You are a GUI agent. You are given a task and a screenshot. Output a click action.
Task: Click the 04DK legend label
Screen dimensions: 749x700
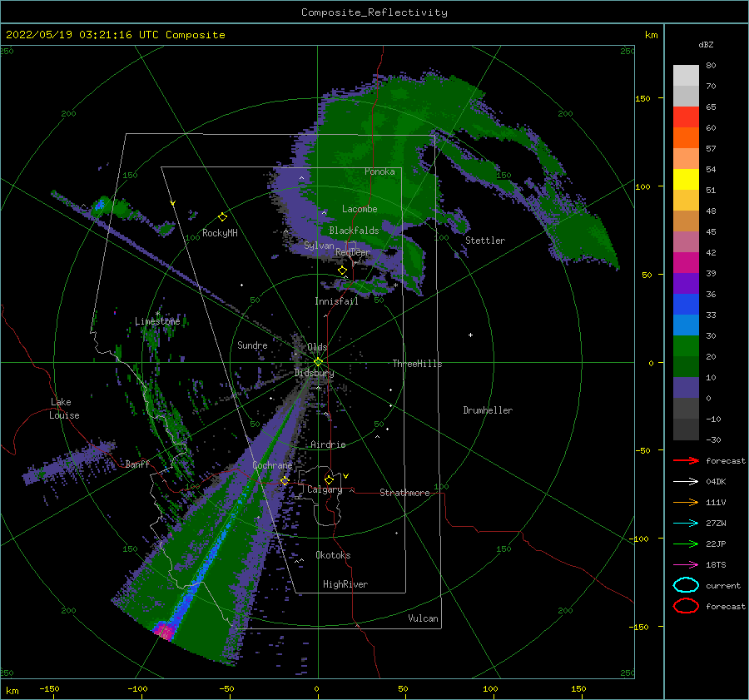pos(716,482)
